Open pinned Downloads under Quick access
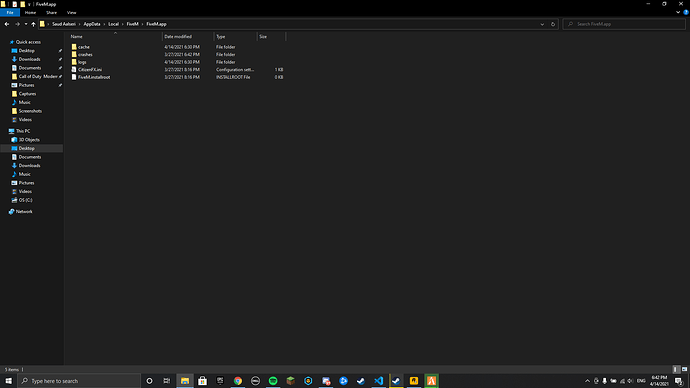690x388 pixels. pyautogui.click(x=29, y=59)
